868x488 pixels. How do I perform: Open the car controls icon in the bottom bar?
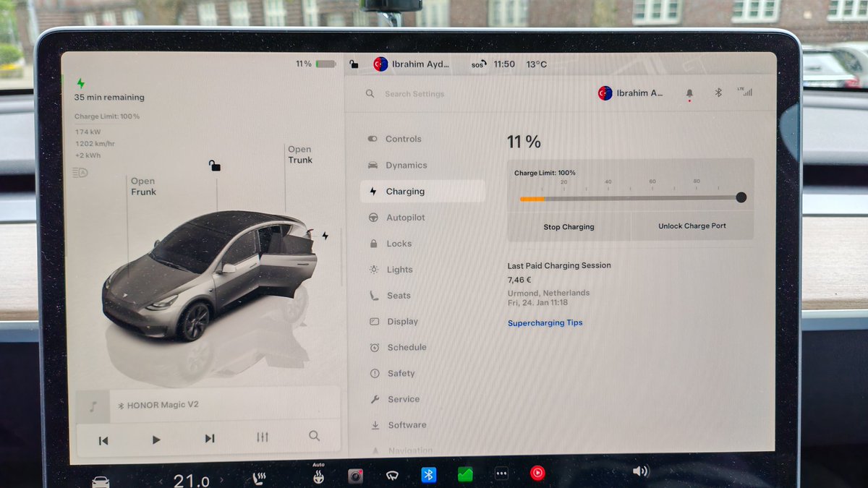[101, 481]
